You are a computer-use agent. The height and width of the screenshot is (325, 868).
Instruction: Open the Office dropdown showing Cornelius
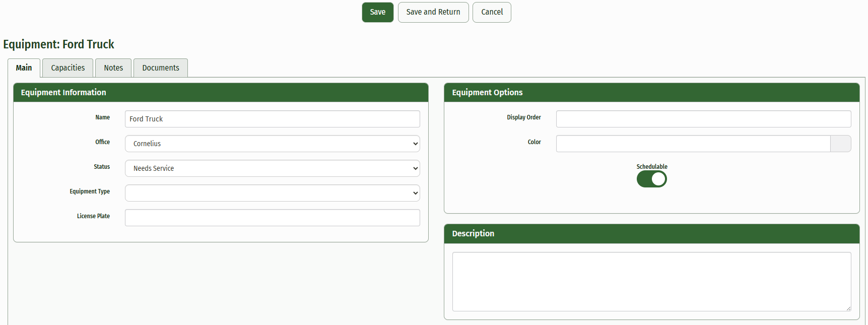click(272, 144)
